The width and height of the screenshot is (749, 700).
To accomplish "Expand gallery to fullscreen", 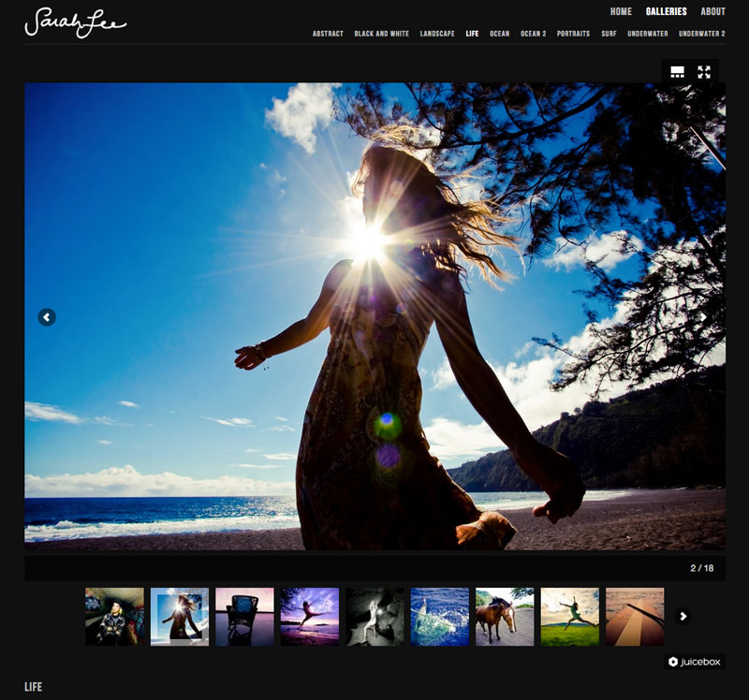I will (704, 72).
